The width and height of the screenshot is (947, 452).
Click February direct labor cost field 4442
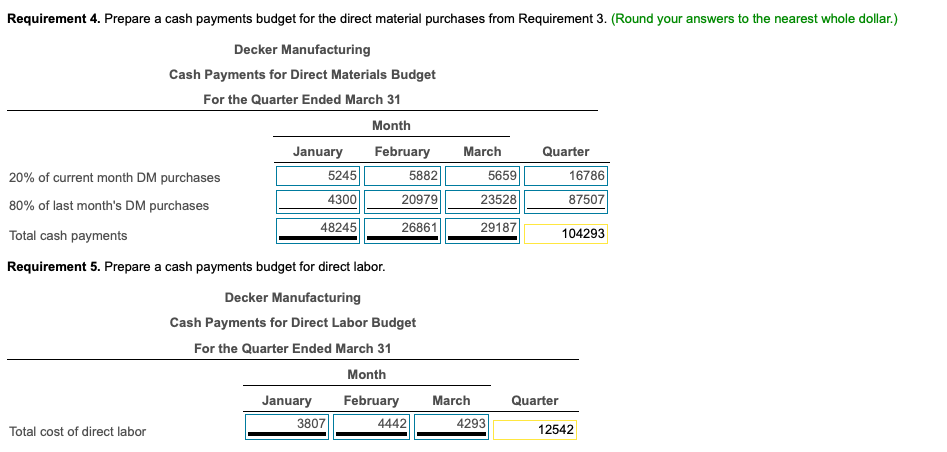372,427
